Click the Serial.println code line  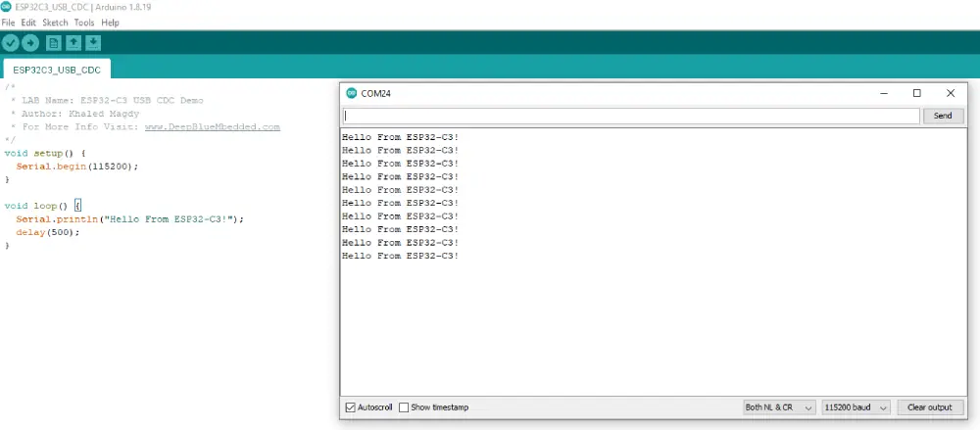130,219
